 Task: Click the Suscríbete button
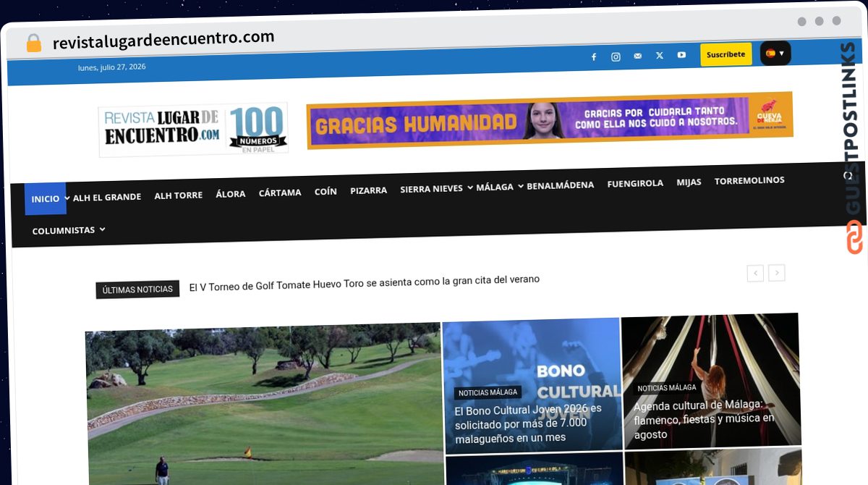click(x=726, y=54)
